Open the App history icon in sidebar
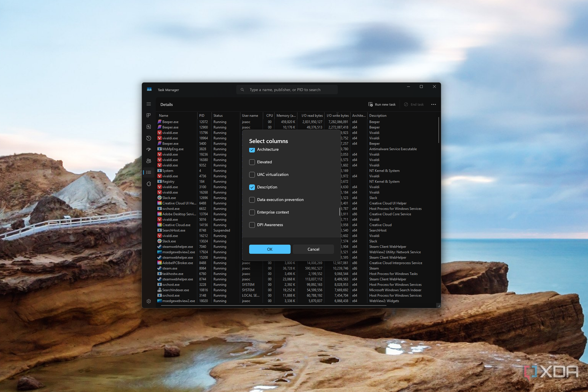This screenshot has height=392, width=588. point(148,138)
